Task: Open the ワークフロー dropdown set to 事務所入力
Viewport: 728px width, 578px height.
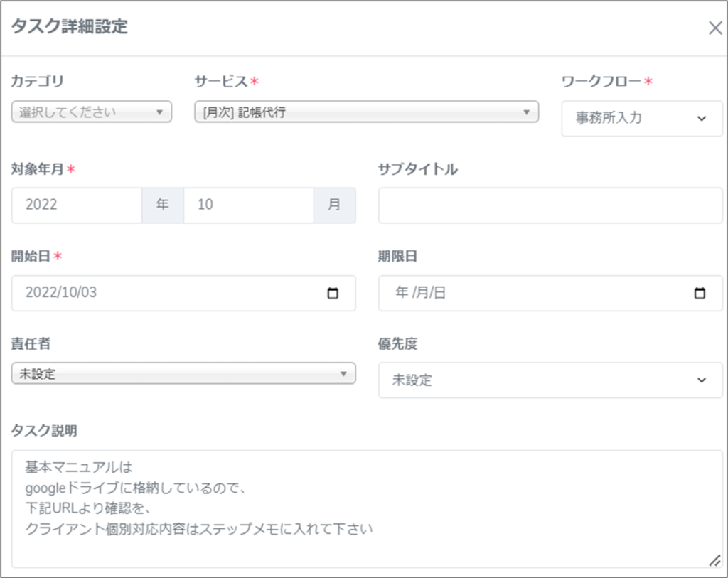Action: tap(641, 119)
